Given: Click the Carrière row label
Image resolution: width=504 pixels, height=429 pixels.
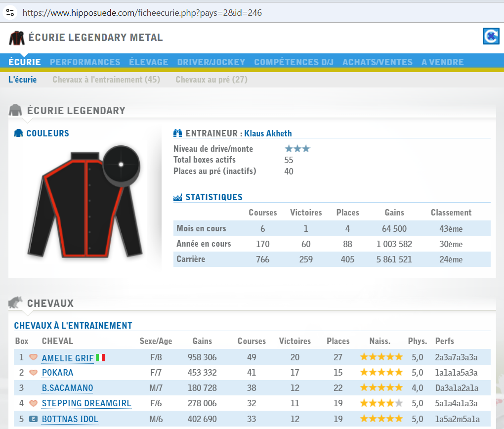Looking at the screenshot, I should (191, 259).
